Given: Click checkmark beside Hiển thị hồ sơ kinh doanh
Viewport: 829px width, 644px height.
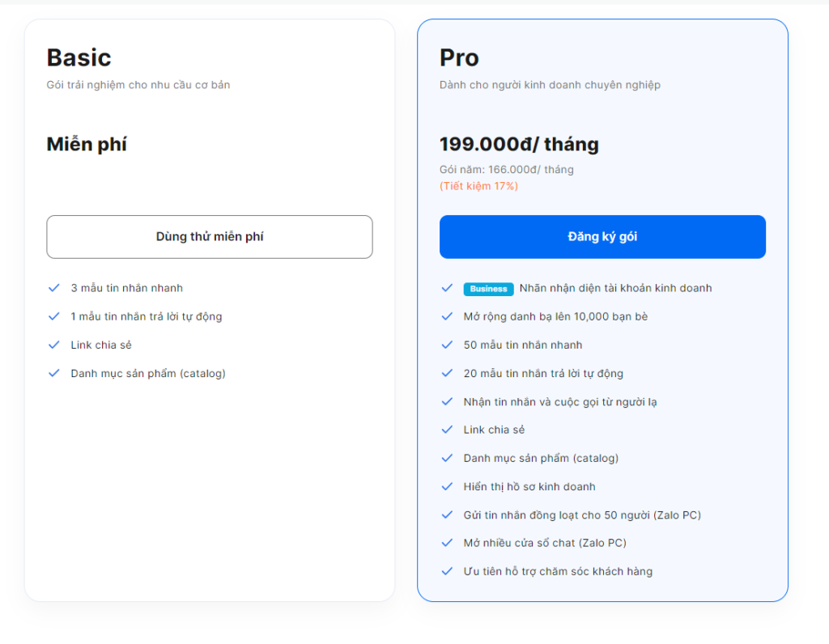Looking at the screenshot, I should [447, 486].
